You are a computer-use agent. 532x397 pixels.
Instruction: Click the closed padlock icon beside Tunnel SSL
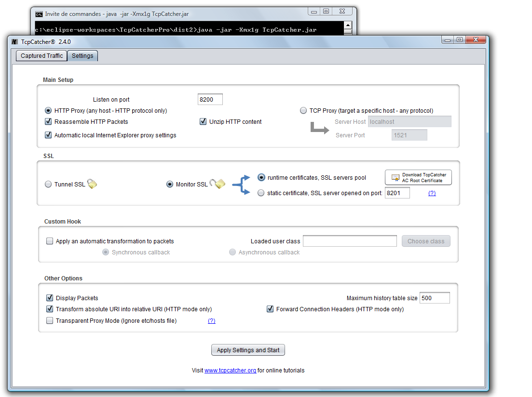pyautogui.click(x=92, y=184)
